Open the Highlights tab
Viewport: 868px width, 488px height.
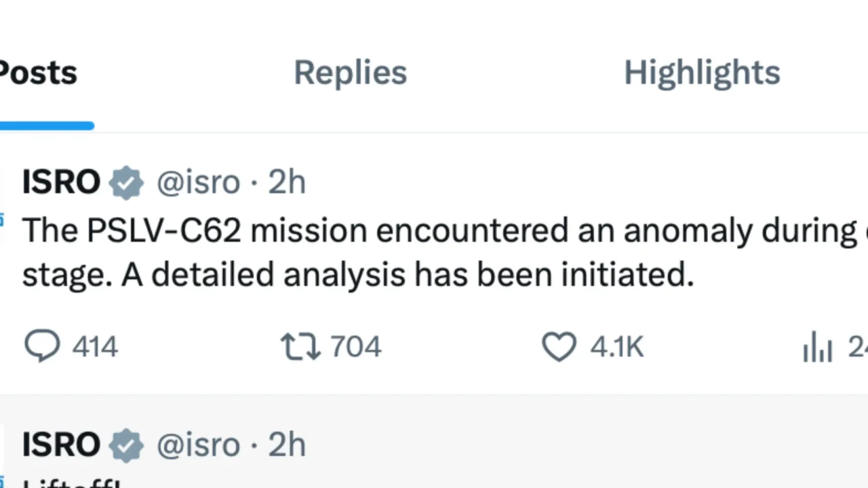coord(701,73)
